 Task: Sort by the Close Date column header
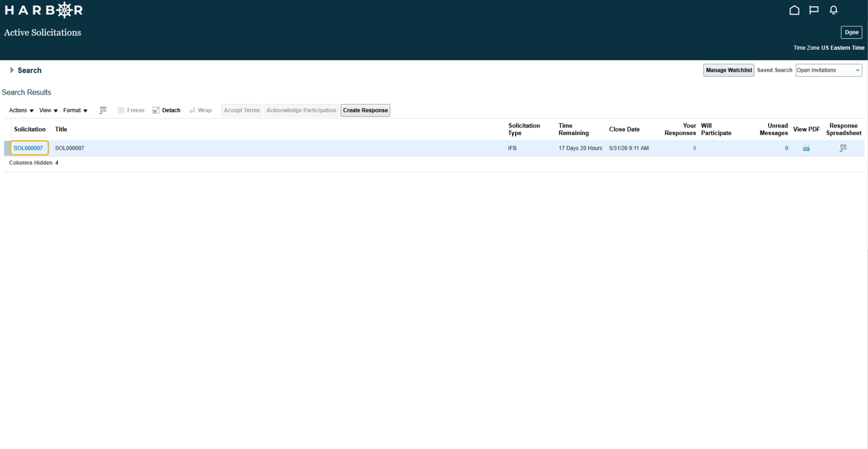624,129
